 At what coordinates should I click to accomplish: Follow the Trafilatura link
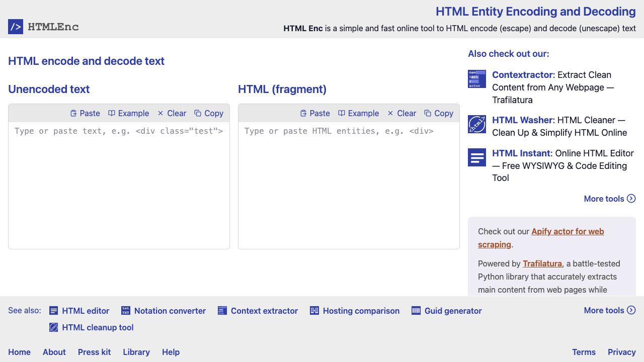pos(542,263)
